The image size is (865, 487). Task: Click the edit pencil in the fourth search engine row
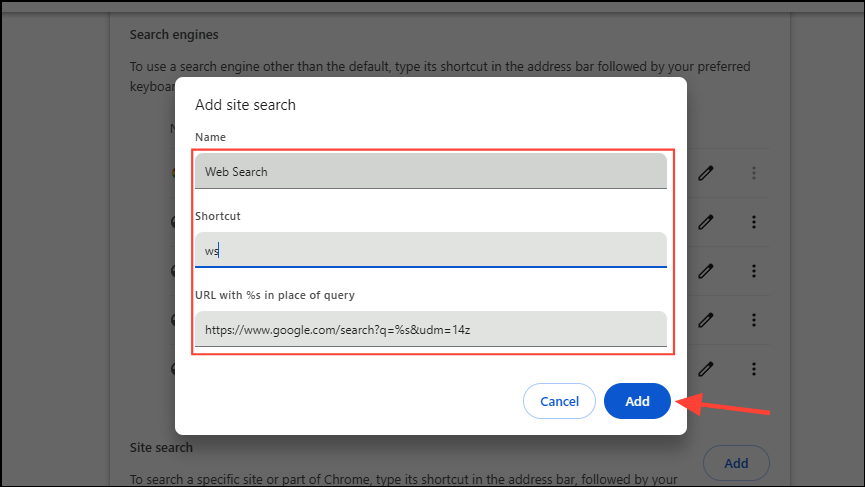click(706, 319)
